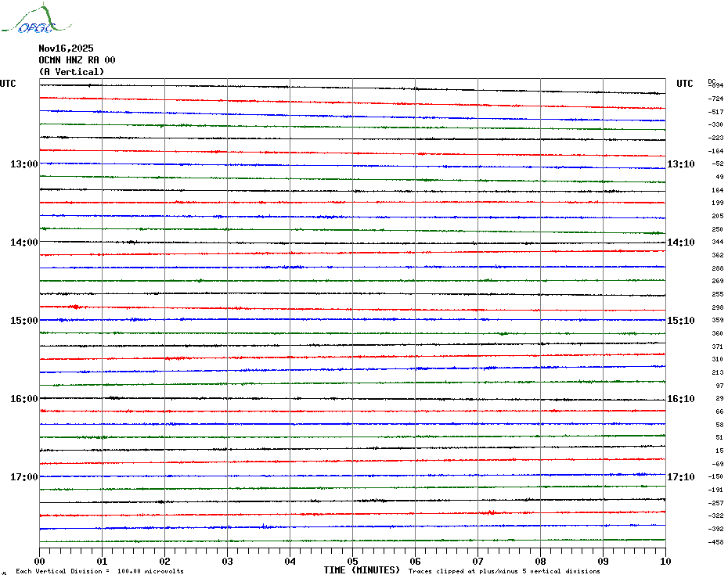
Task: Click the DC value 310
Action: coord(718,359)
